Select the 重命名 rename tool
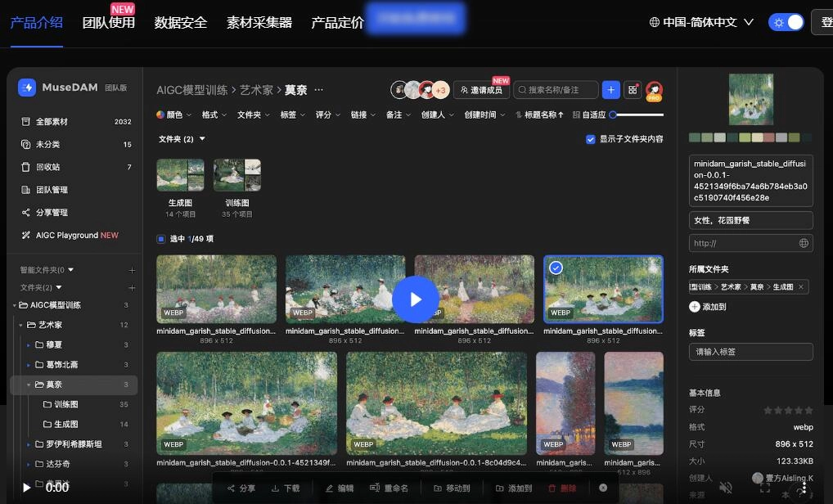 point(392,488)
